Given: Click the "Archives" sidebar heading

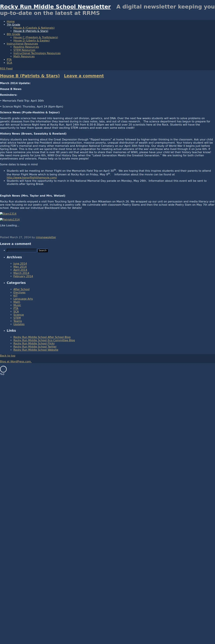Looking at the screenshot, I should [14, 257].
